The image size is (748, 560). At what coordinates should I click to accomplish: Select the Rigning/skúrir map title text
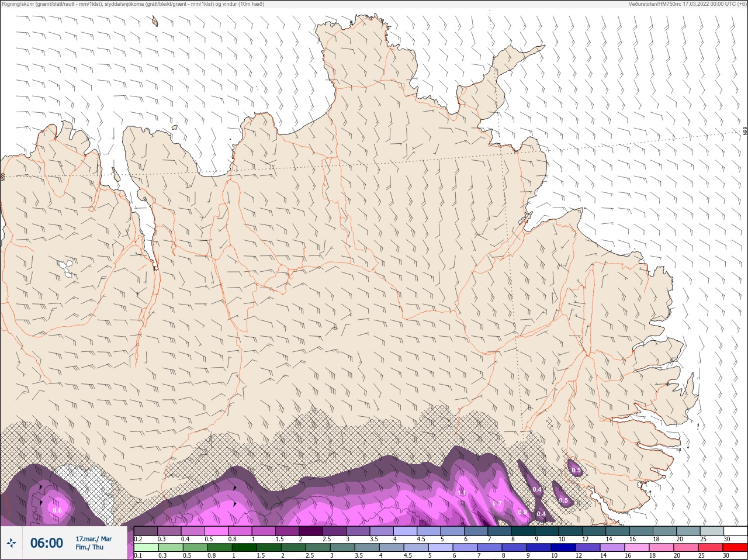(x=133, y=4)
